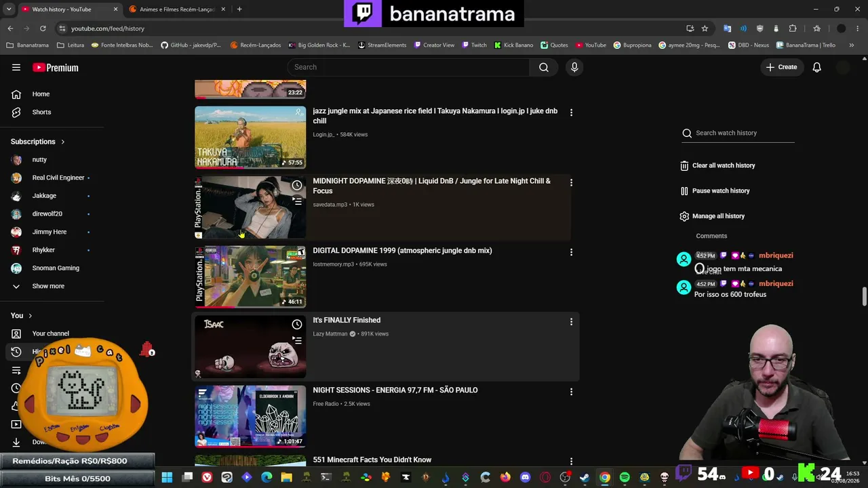Viewport: 868px width, 488px height.
Task: Click the YouTube Premium logo
Action: (x=56, y=67)
